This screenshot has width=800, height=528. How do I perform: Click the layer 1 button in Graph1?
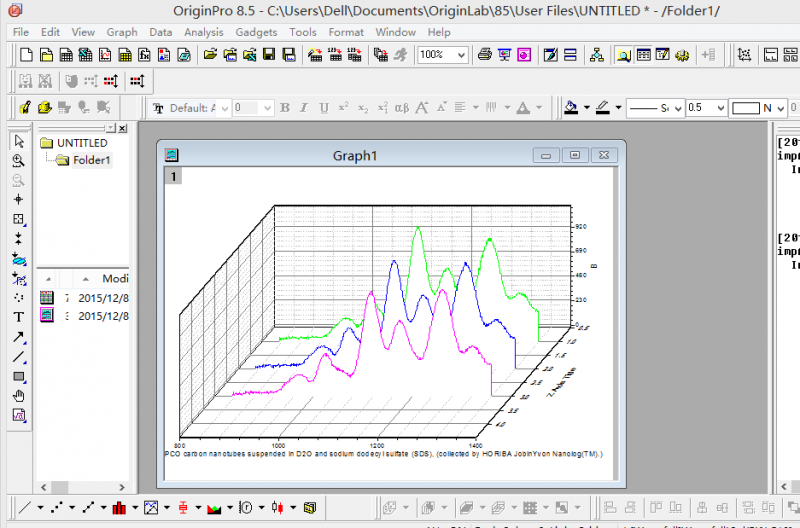(x=173, y=177)
